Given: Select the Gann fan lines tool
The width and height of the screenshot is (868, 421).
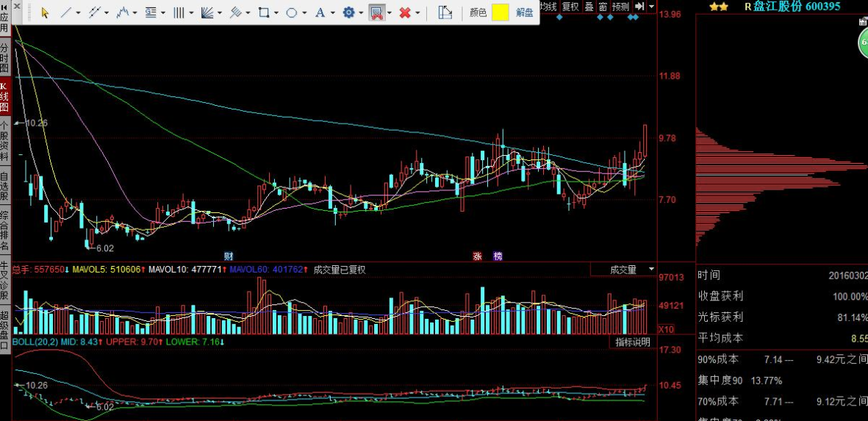Looking at the screenshot, I should (207, 12).
